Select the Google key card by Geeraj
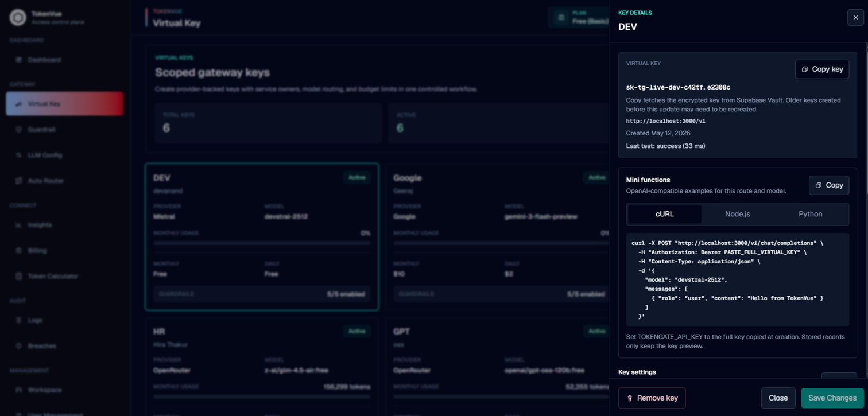The width and height of the screenshot is (868, 416). tap(497, 237)
